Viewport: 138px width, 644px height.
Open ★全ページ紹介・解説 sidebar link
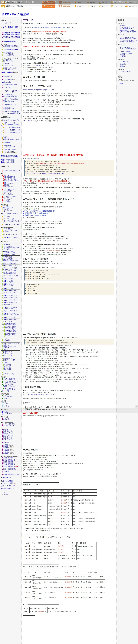(10, 27)
